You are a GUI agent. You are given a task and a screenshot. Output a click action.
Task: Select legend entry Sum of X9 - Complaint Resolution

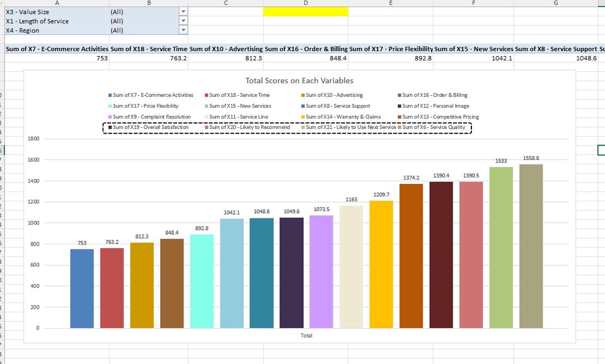click(150, 117)
